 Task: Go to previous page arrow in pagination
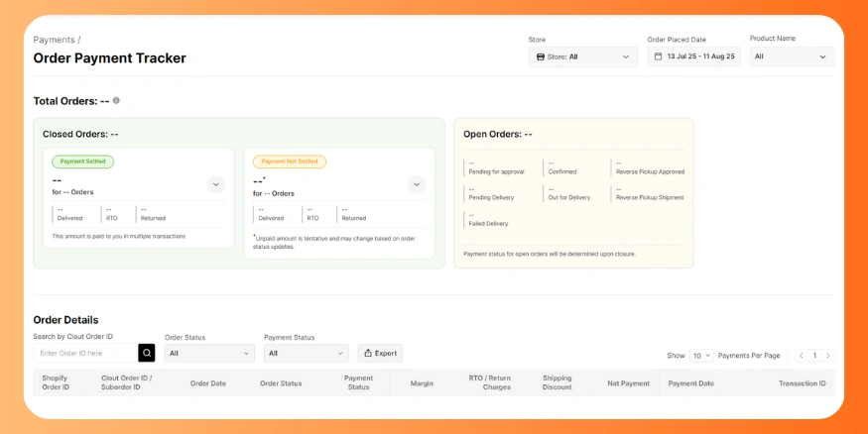coord(801,356)
